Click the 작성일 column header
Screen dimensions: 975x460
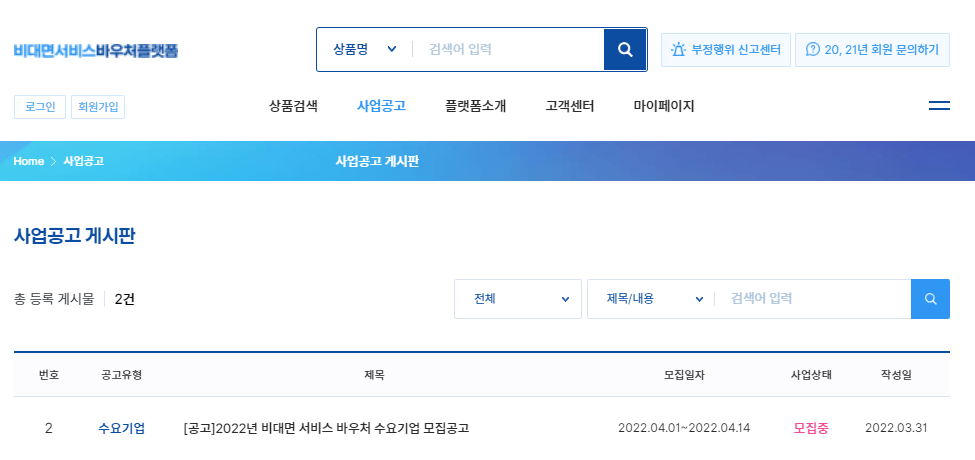(896, 375)
